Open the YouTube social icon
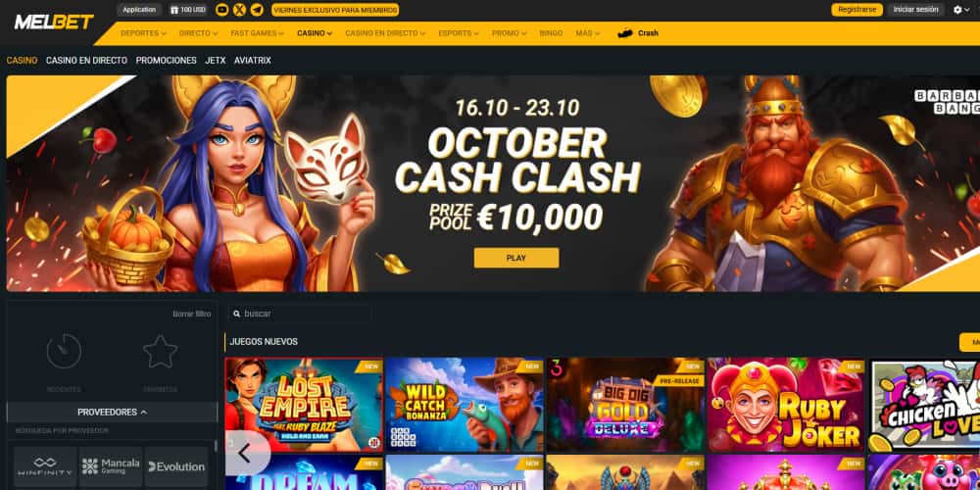This screenshot has height=490, width=980. [x=221, y=10]
